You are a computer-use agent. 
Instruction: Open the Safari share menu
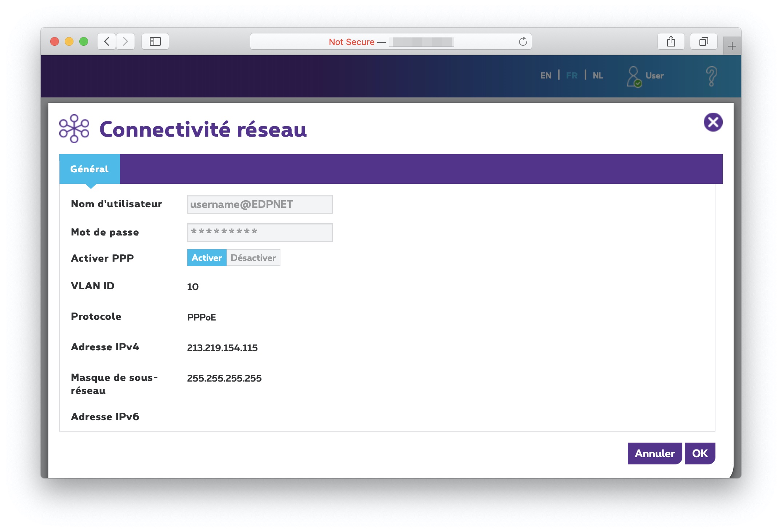tap(671, 41)
